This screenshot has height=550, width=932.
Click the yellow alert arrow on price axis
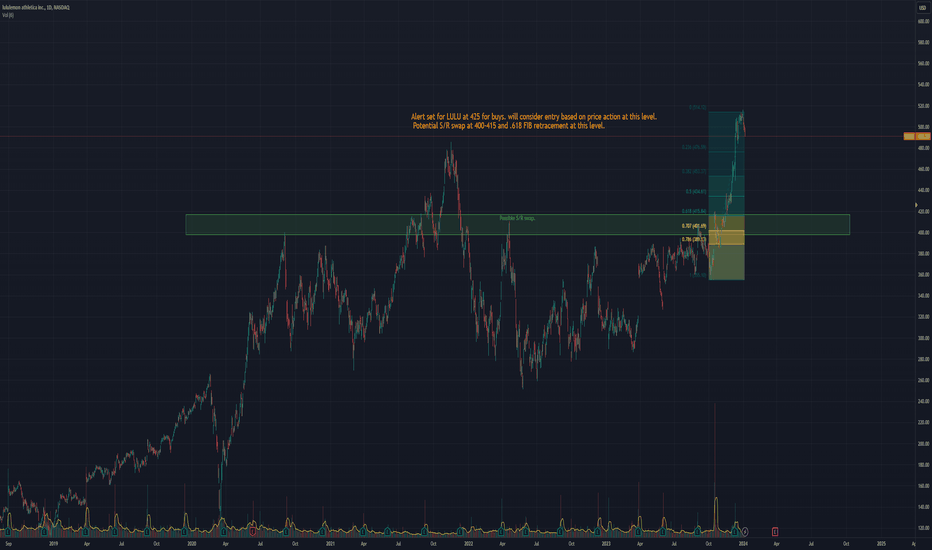(x=916, y=205)
